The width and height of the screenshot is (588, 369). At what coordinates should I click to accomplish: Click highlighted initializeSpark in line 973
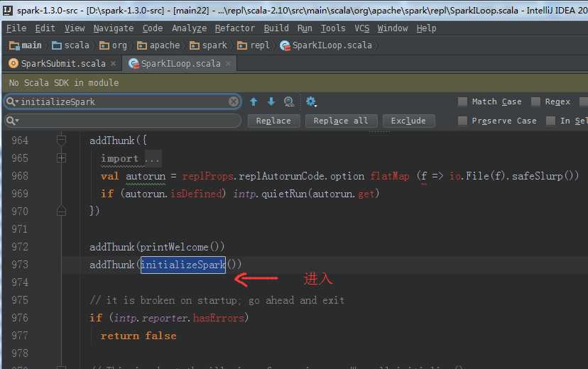click(x=183, y=265)
